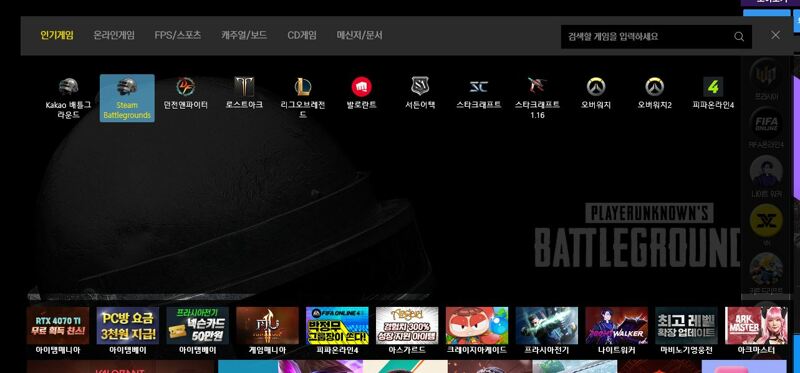Switch to the 온라인게임 tab
The height and width of the screenshot is (373, 800).
(x=114, y=36)
